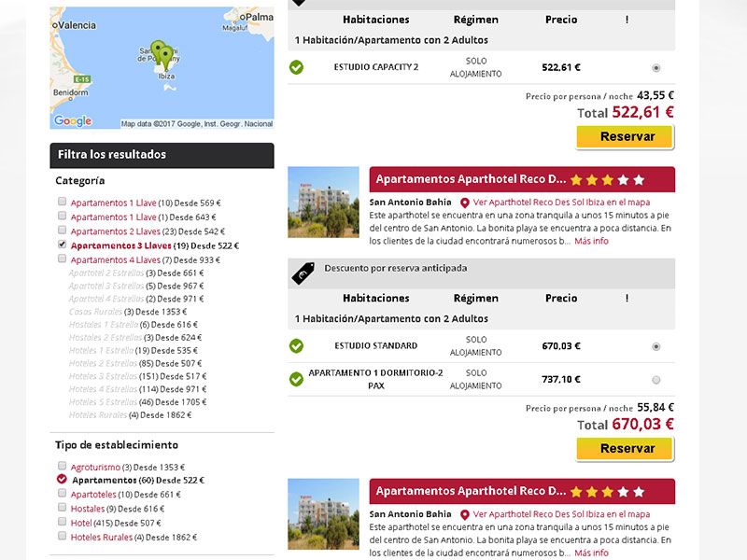Screen dimensions: 747x560
Task: Click green checkmark beside APARTAMENTO 1 DORMITORIO-2 PAX
Action: tap(296, 379)
